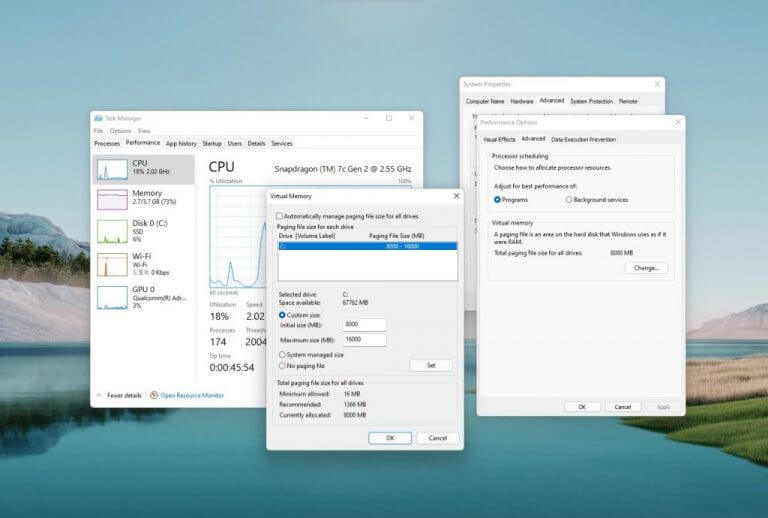The height and width of the screenshot is (518, 768).
Task: Select the Disk 0 (C:) graph
Action: (112, 232)
